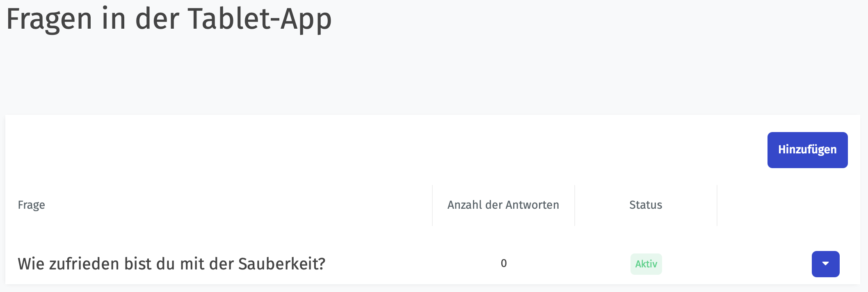Click the word Tablet-App in the page title
This screenshot has width=868, height=292.
click(260, 19)
